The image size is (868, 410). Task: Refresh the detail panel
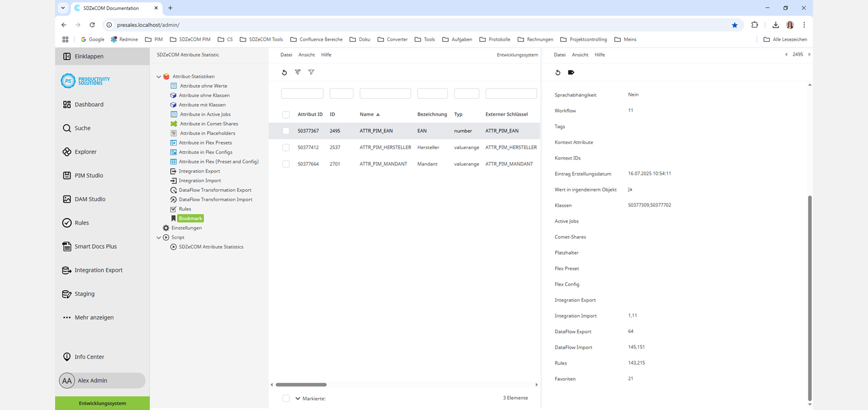[557, 72]
